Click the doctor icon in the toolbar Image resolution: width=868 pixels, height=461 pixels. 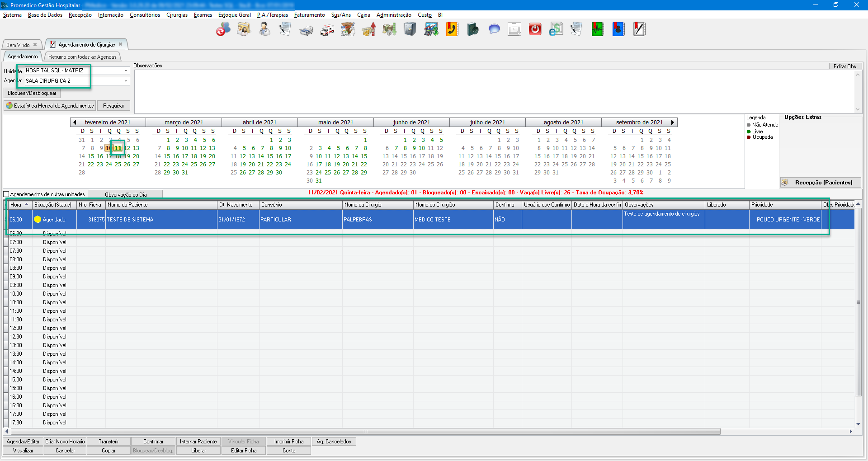coord(264,30)
